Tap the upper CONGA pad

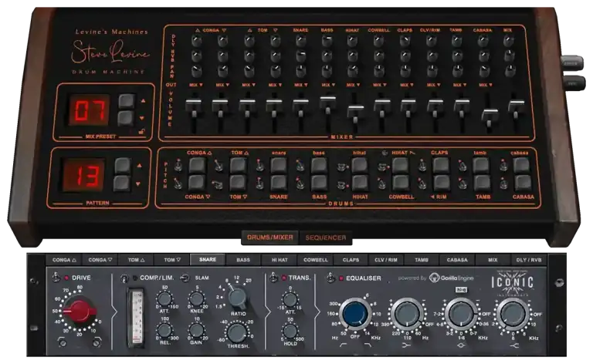[198, 165]
